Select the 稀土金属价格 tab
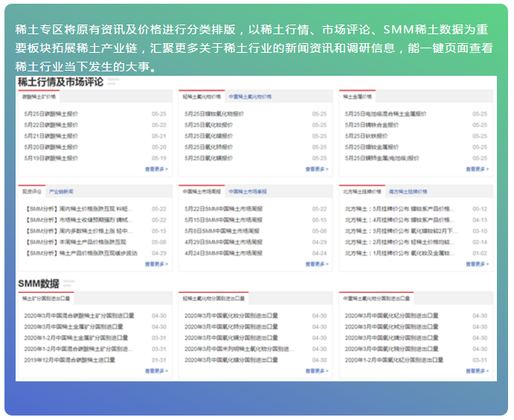This screenshot has height=420, width=514. [357, 97]
